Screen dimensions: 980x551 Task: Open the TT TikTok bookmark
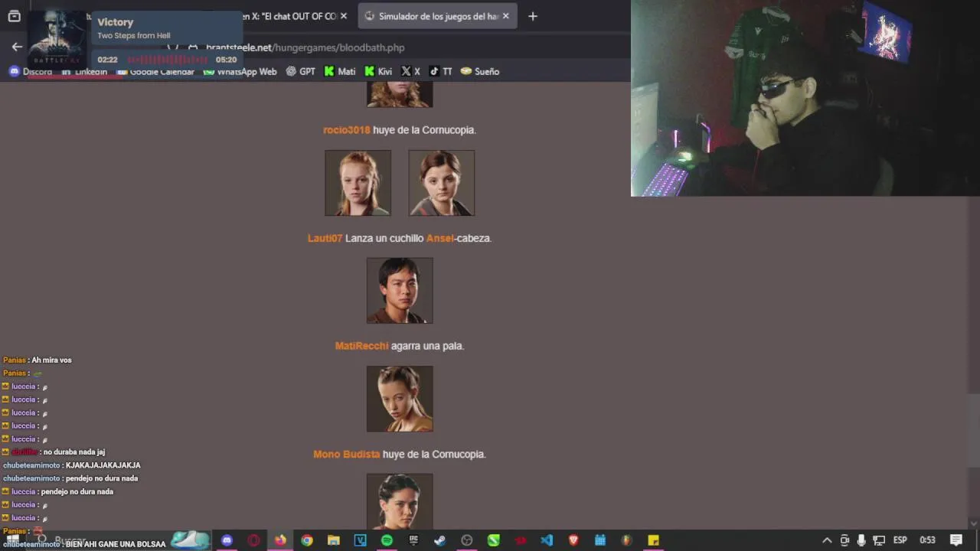click(440, 71)
